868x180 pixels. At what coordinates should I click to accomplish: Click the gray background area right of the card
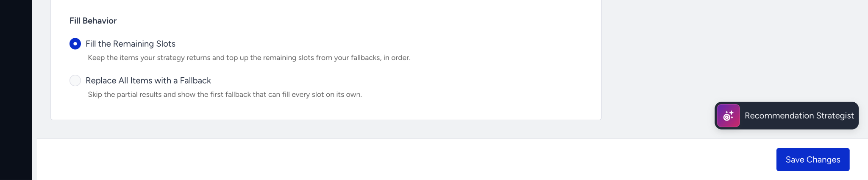[733, 51]
